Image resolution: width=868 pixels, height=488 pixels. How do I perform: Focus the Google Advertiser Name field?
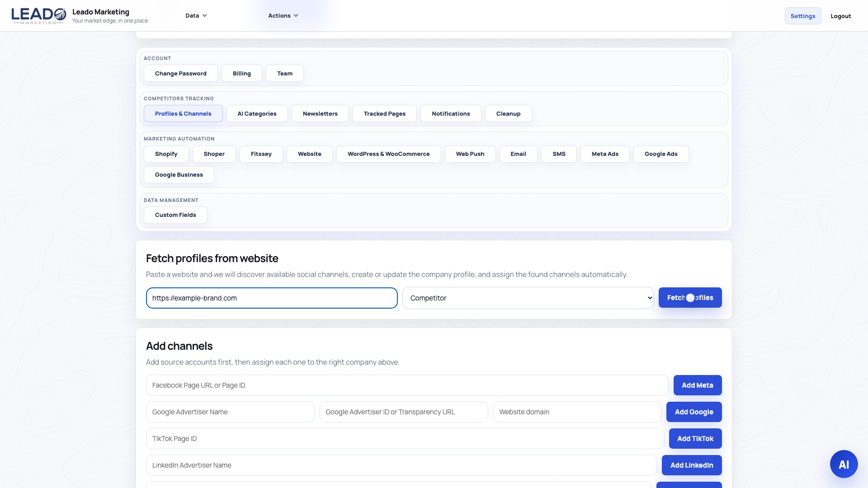(x=231, y=412)
